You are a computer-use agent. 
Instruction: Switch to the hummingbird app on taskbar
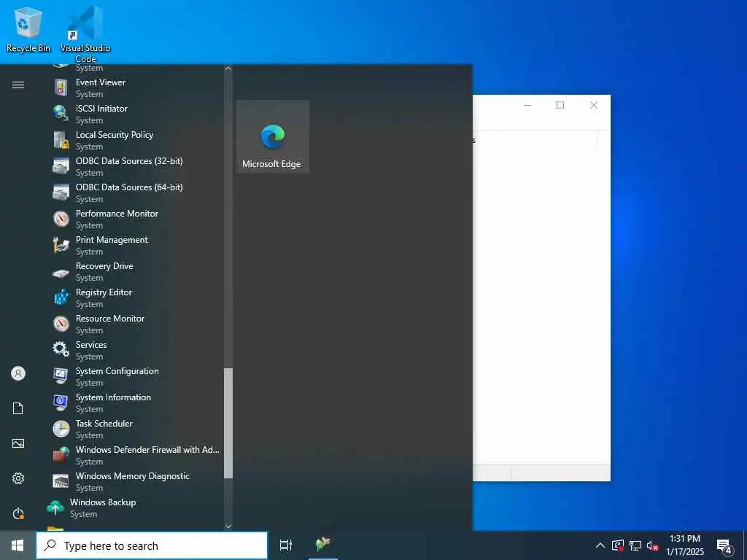pyautogui.click(x=323, y=545)
